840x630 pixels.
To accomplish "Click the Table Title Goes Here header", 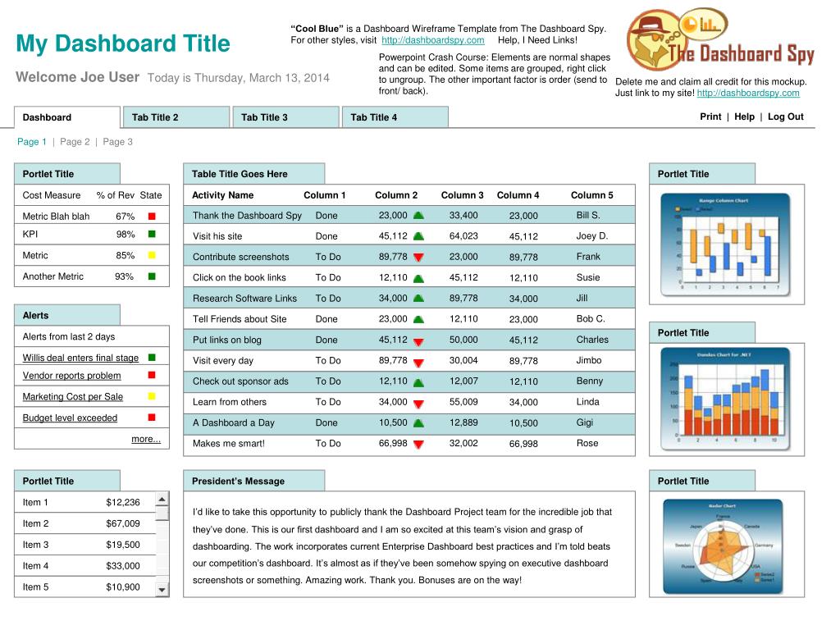I will click(x=254, y=174).
